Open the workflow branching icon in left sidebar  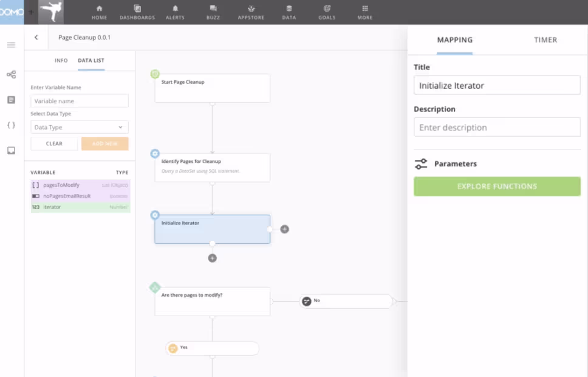(11, 74)
